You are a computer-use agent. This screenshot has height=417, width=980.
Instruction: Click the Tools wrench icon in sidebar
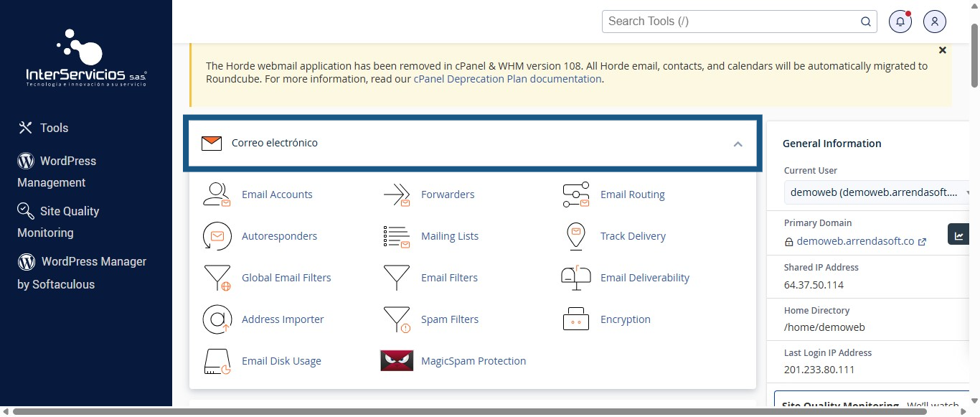[25, 128]
